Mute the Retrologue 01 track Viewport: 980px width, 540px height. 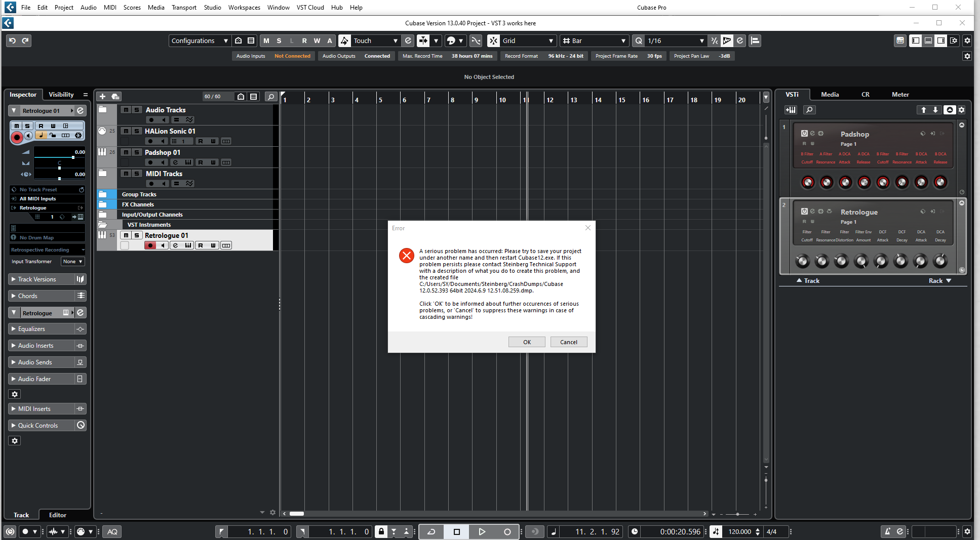(x=126, y=235)
